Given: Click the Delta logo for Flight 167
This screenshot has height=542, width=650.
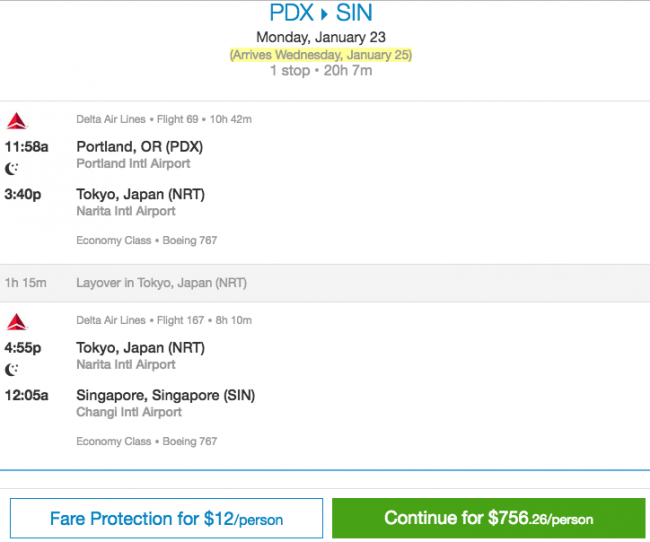Looking at the screenshot, I should (17, 321).
